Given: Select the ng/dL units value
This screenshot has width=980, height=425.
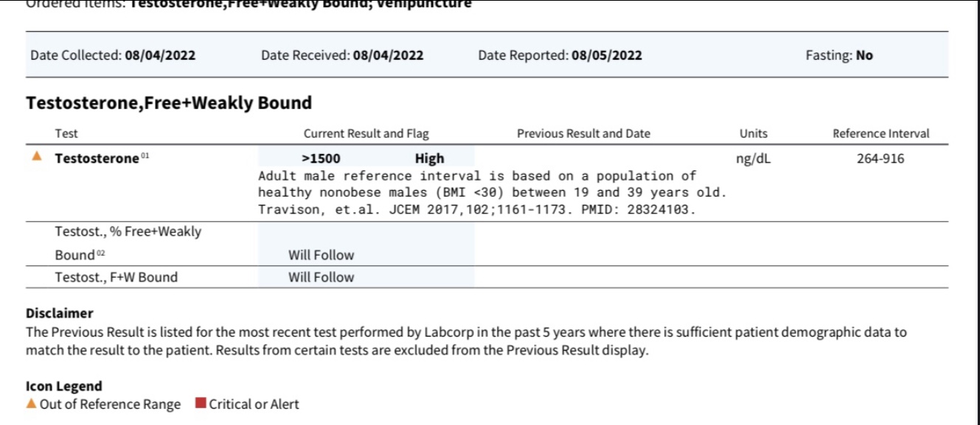Looking at the screenshot, I should (753, 158).
